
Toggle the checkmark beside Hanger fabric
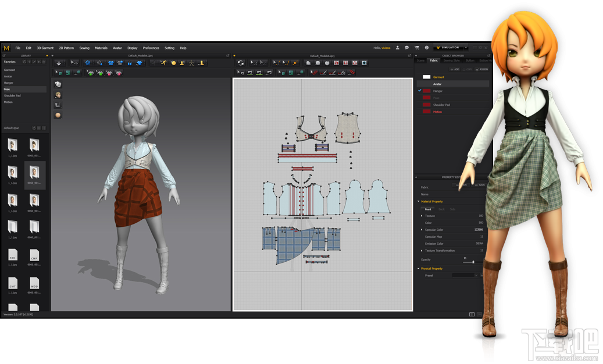point(419,91)
